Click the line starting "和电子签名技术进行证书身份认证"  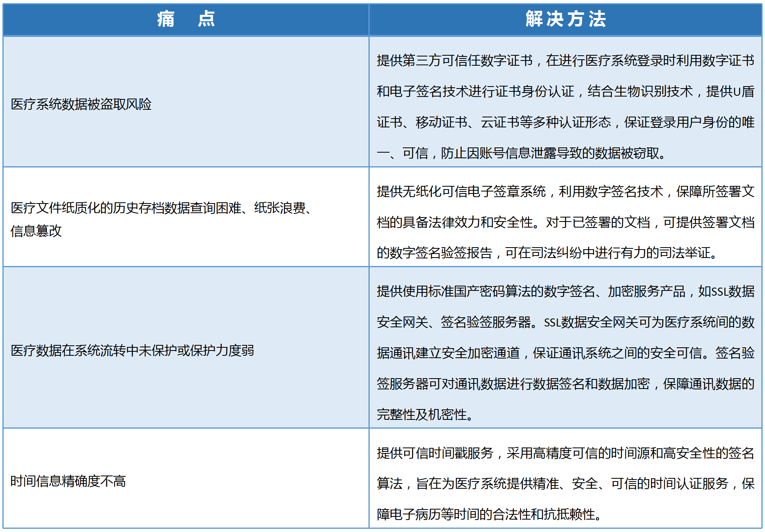[x=565, y=91]
